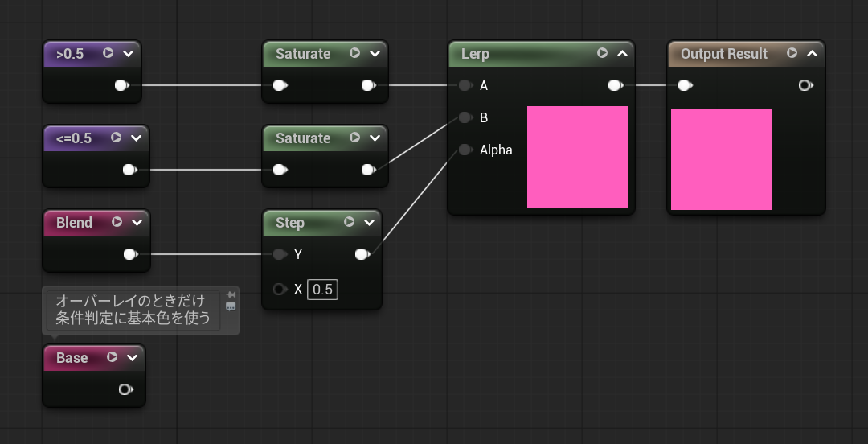Screen dimensions: 868x444
Task: Click the output pin of the >0.5 node
Action: click(122, 85)
